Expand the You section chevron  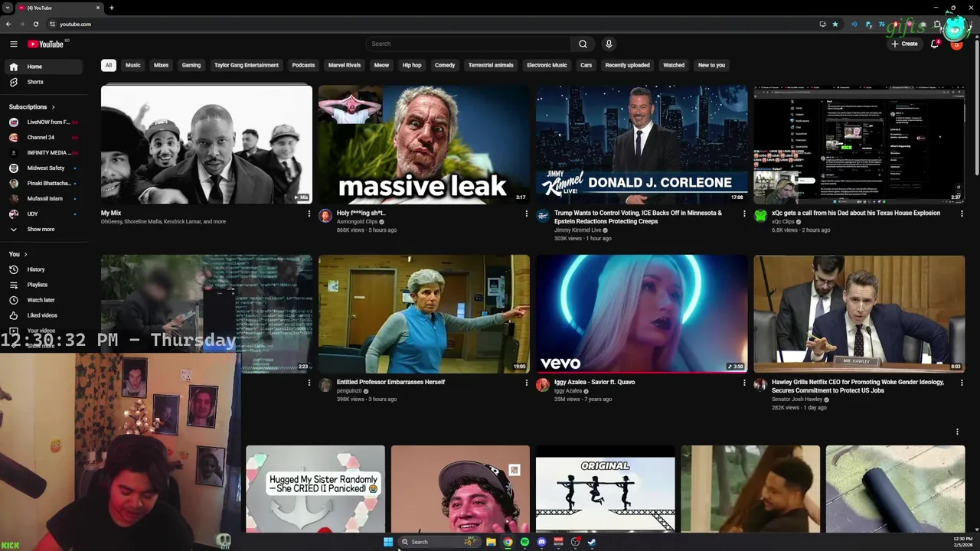pyautogui.click(x=25, y=254)
